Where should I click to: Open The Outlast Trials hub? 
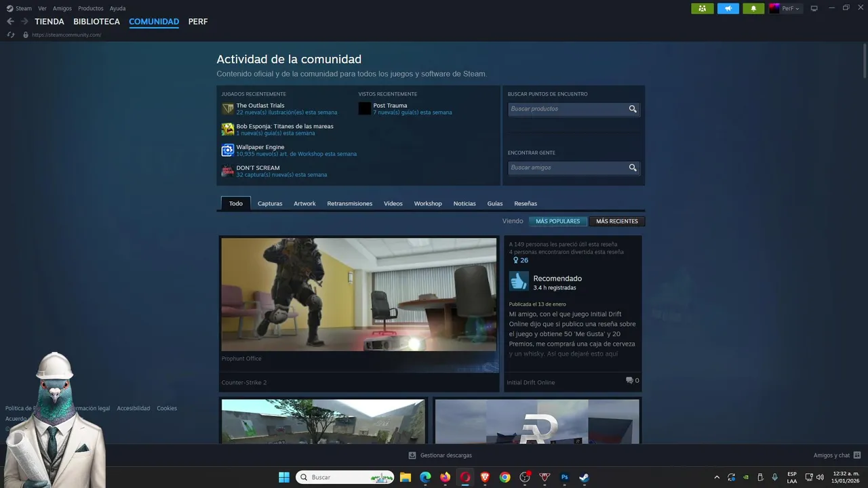tap(260, 105)
